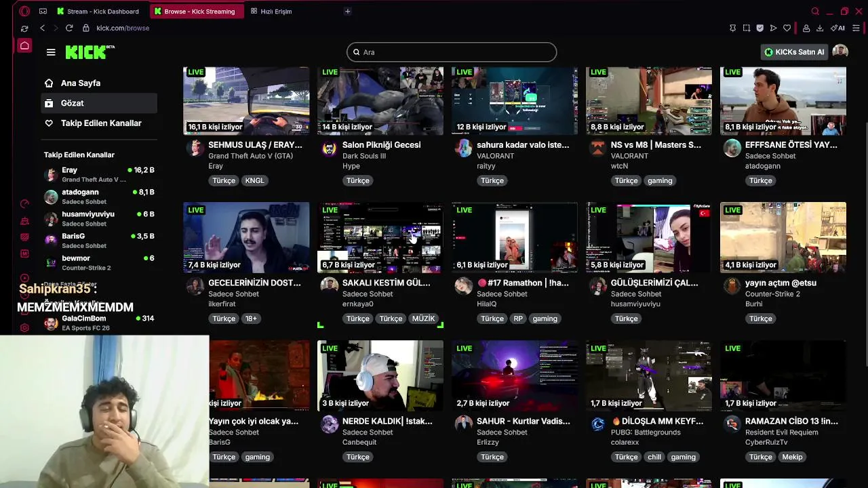The width and height of the screenshot is (868, 488).
Task: Click the kick.com/browse address bar
Action: click(123, 28)
